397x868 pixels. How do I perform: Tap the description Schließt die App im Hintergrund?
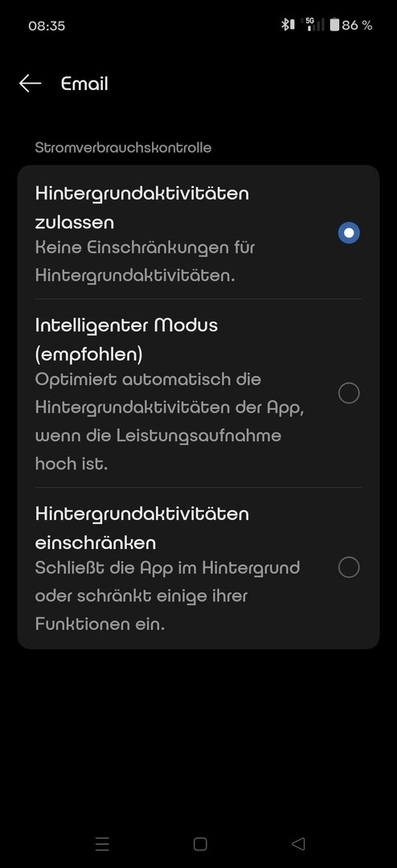click(168, 596)
